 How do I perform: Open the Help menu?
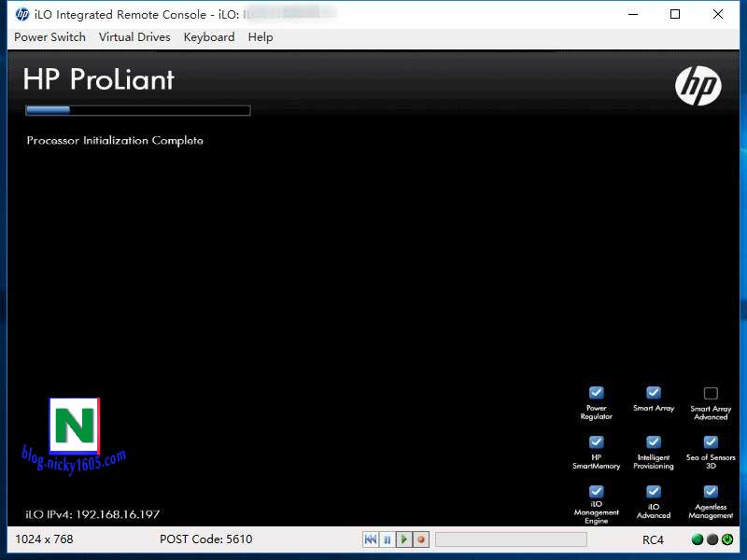[x=261, y=37]
